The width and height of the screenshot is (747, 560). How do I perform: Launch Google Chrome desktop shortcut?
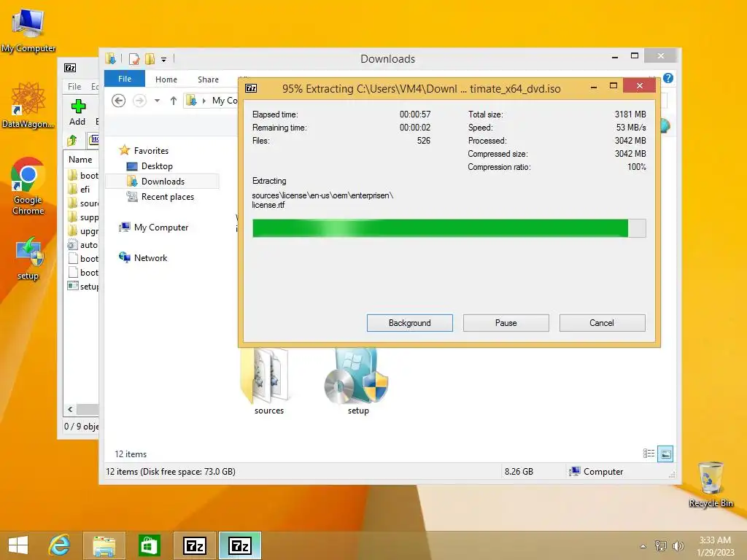click(x=28, y=186)
